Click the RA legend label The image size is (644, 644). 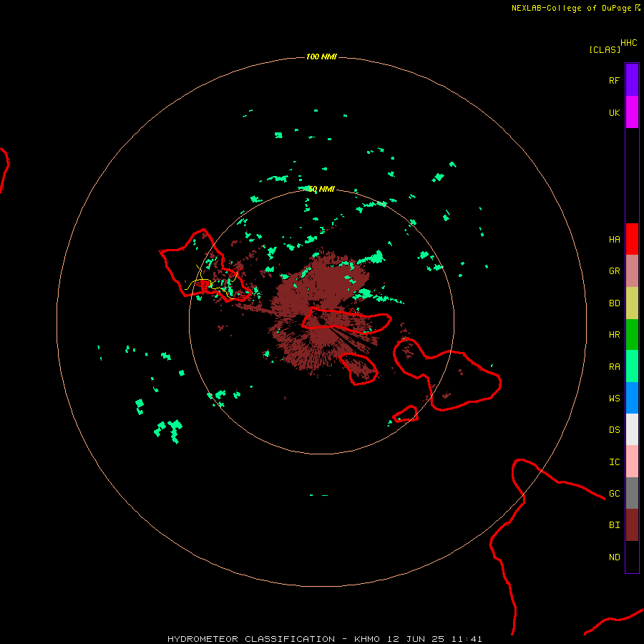point(615,367)
